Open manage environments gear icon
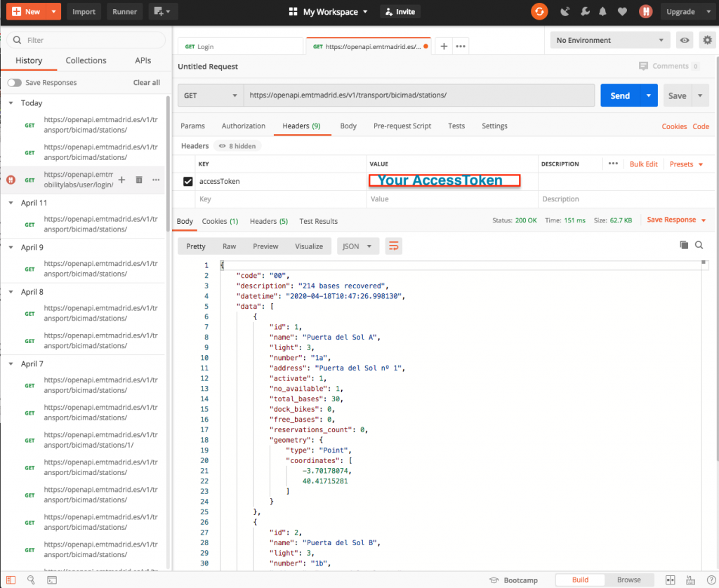Screen dimensions: 719x588 [707, 41]
